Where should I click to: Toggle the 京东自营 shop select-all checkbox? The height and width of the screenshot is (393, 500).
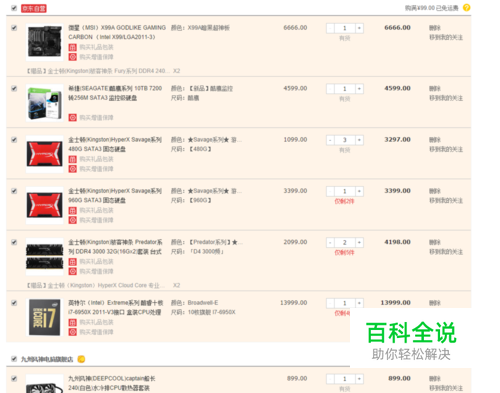[14, 8]
